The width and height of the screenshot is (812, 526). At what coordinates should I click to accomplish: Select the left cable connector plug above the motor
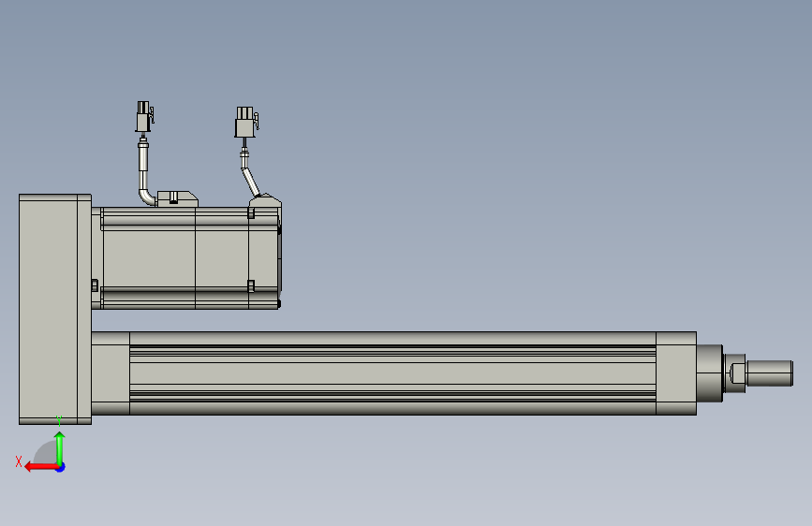point(144,116)
